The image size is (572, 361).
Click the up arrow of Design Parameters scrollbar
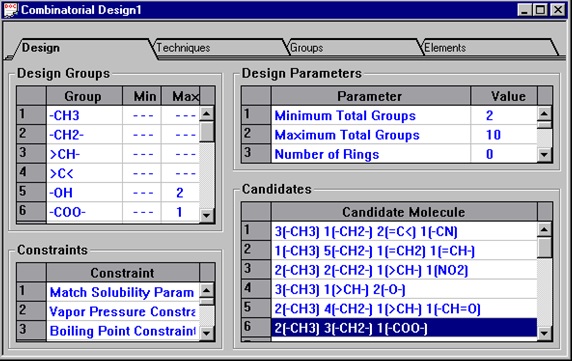click(x=544, y=113)
